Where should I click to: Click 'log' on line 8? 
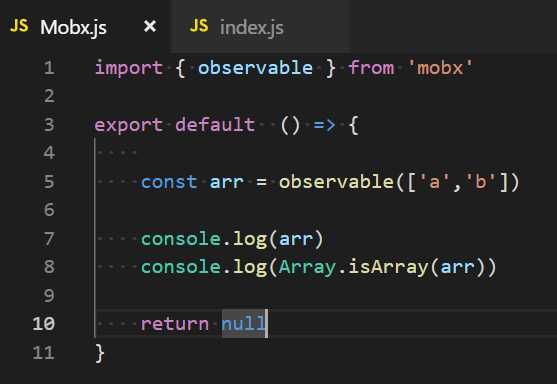pos(249,268)
